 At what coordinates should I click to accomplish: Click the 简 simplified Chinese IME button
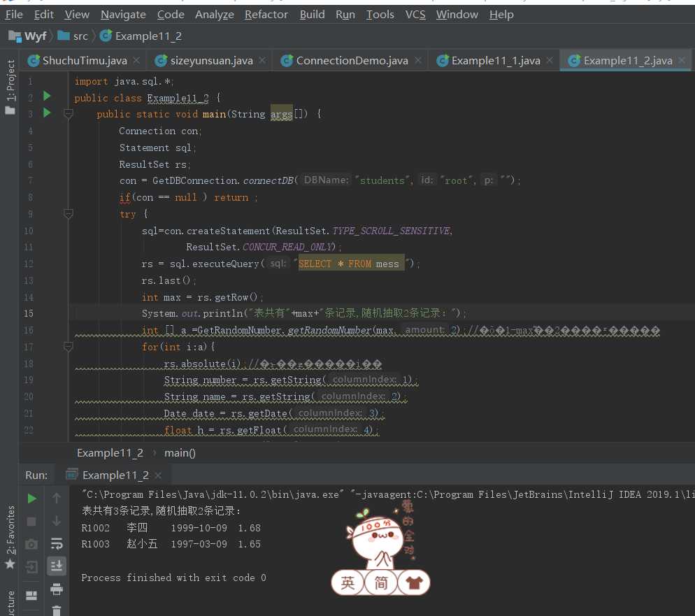(x=381, y=582)
